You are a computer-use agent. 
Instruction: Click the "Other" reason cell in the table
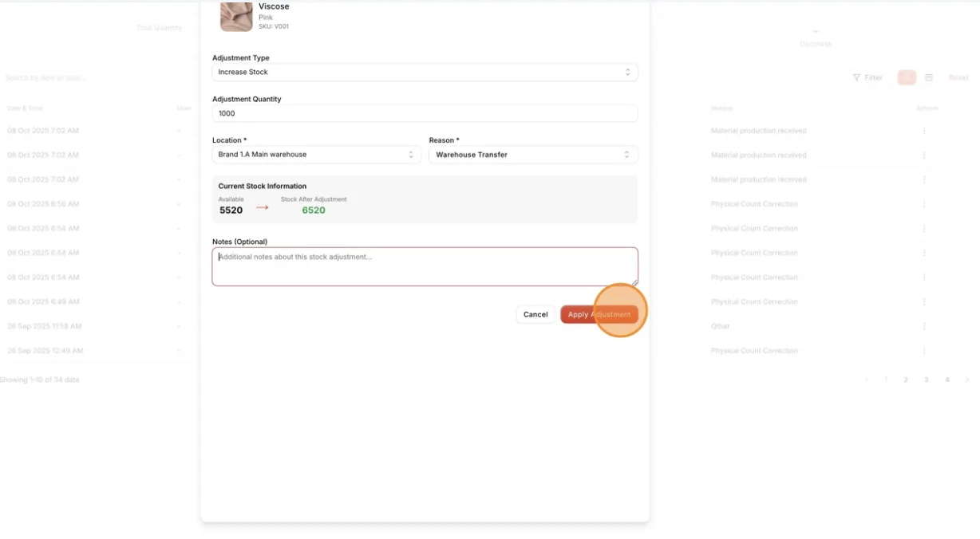point(721,326)
